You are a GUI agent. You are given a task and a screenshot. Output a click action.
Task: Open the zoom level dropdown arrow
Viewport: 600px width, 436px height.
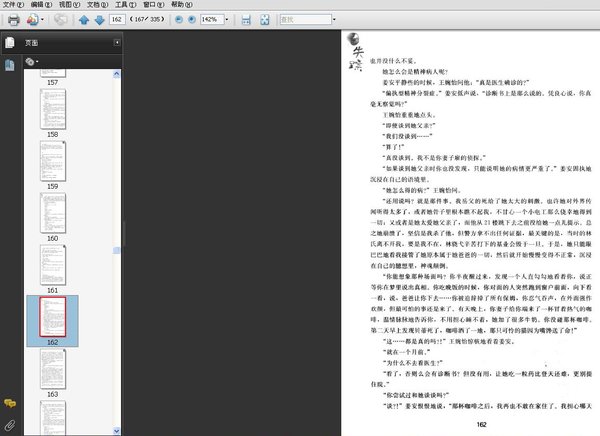coord(227,20)
